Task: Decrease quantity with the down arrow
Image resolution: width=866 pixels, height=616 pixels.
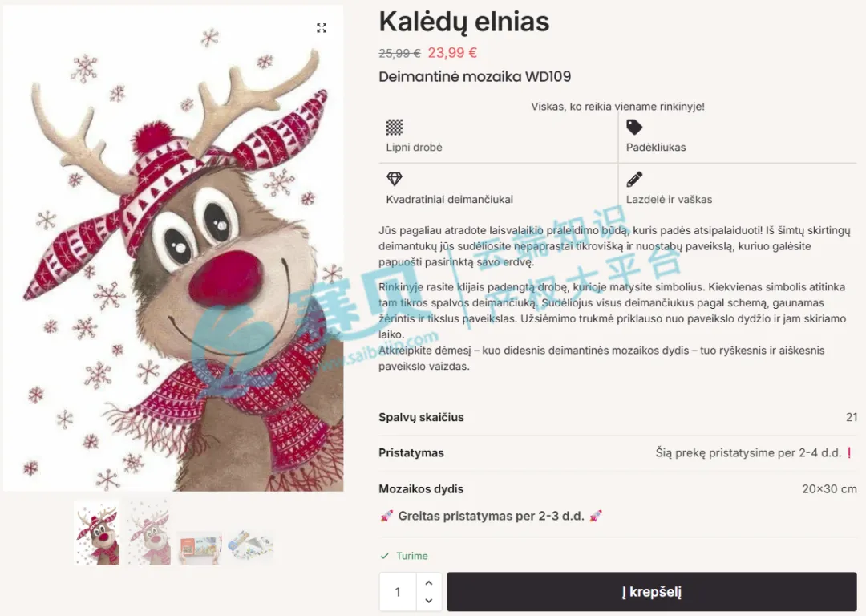Action: (428, 601)
